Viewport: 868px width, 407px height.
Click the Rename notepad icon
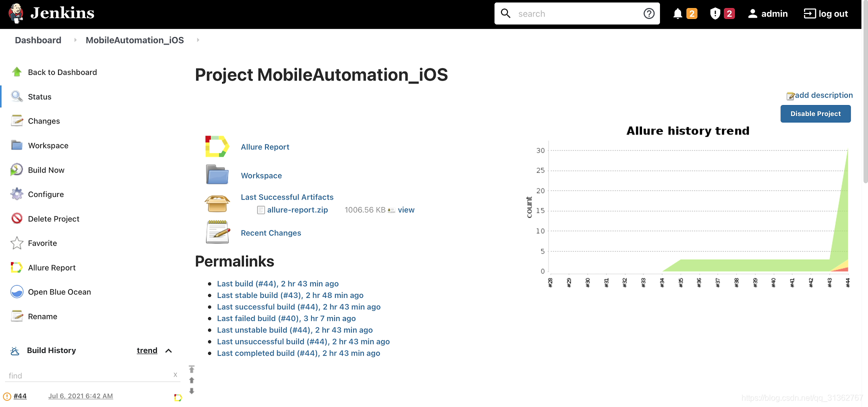(x=17, y=316)
